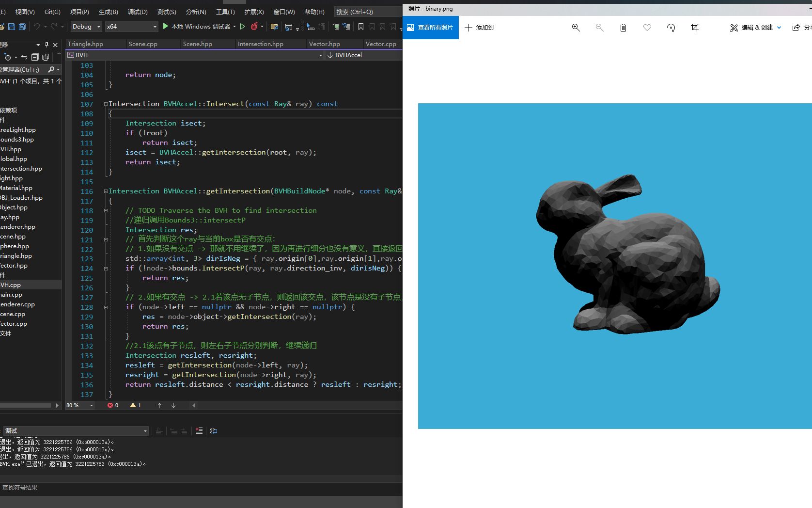Collapse BVHAccel::Intersect function at line 107
This screenshot has width=812, height=508.
coord(106,104)
